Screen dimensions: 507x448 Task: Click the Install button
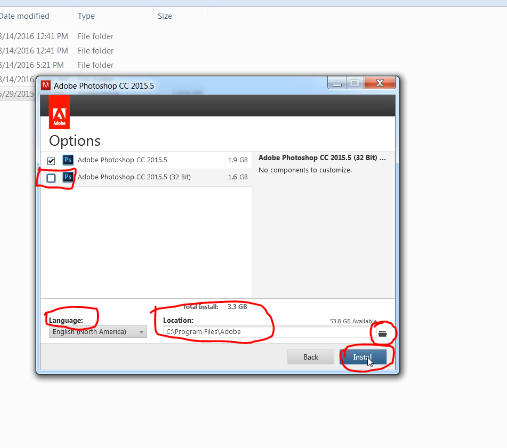click(363, 357)
